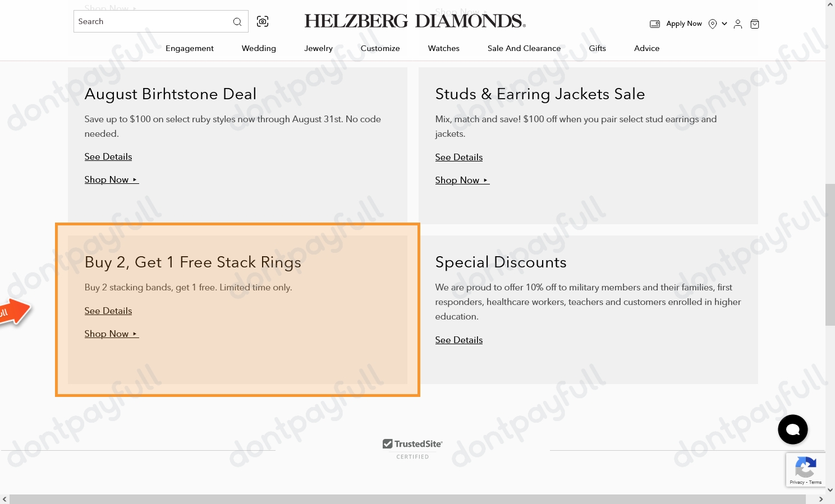The height and width of the screenshot is (504, 835).
Task: Open the chat bubble in the corner
Action: [x=792, y=429]
